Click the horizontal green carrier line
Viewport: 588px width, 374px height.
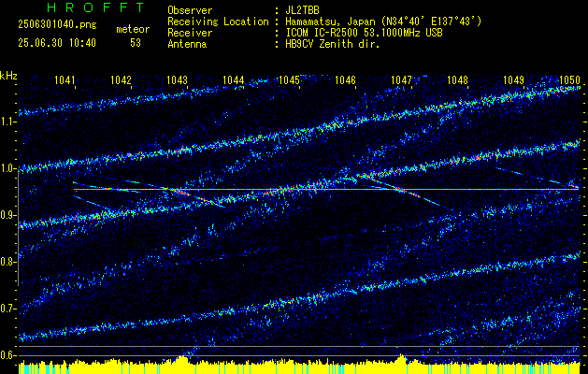(x=326, y=190)
